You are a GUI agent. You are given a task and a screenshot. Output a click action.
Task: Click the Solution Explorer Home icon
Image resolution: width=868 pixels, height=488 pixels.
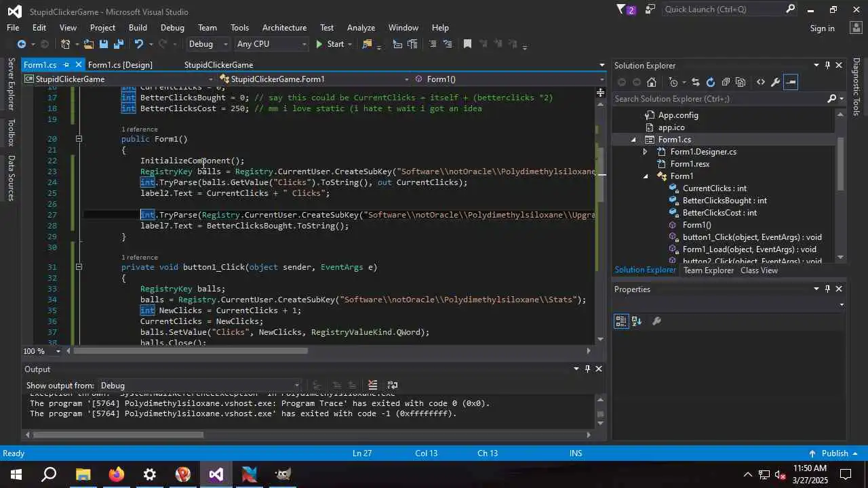[x=652, y=82]
